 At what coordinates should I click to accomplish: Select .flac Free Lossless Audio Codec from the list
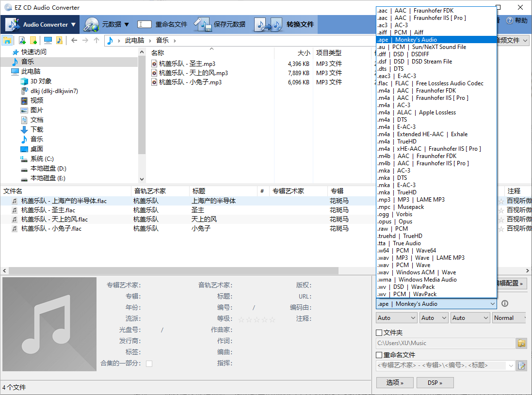[x=431, y=83]
